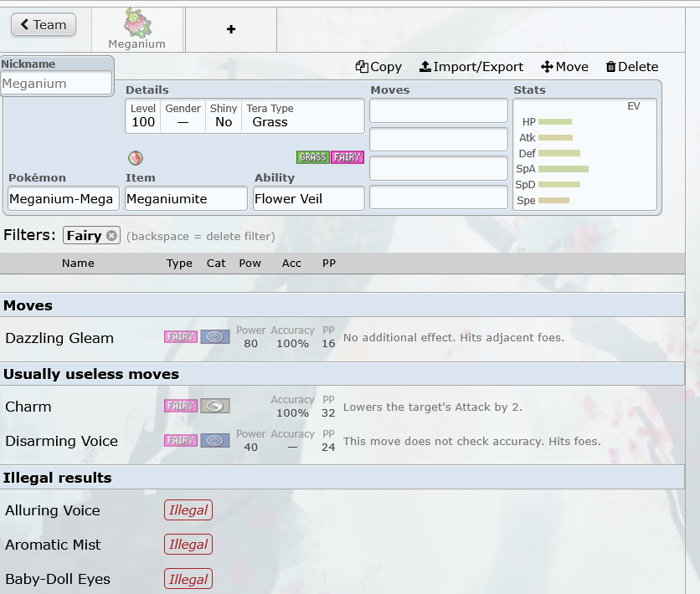This screenshot has height=594, width=700.
Task: Select the Dazzling Gleam move
Action: pyautogui.click(x=342, y=338)
